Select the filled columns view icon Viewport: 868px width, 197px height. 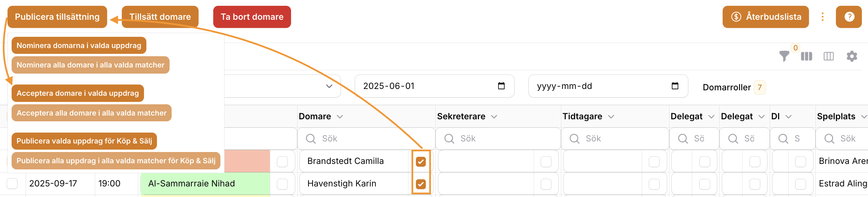tap(807, 56)
